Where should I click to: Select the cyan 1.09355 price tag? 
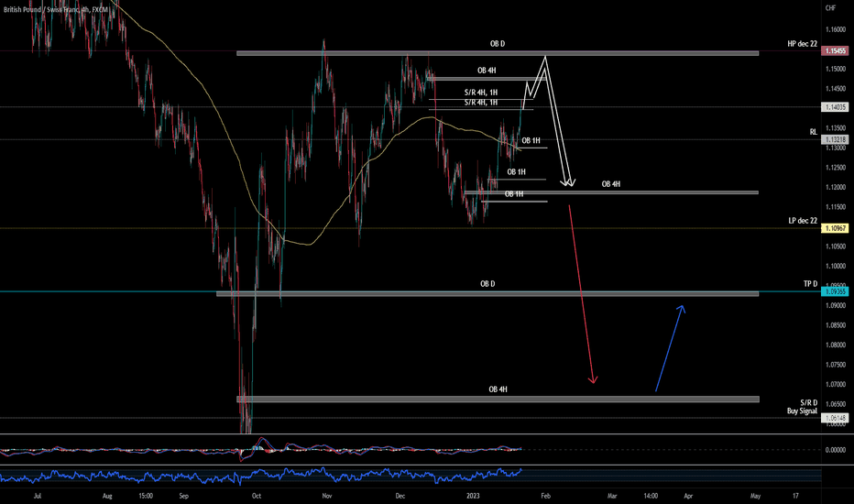(835, 292)
